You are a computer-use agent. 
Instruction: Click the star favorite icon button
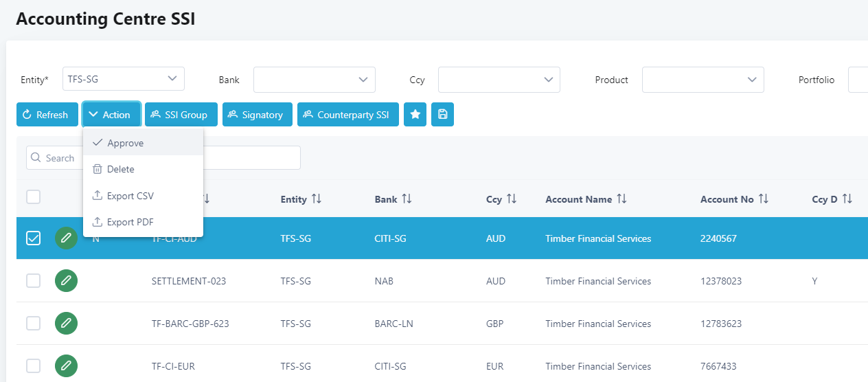415,115
